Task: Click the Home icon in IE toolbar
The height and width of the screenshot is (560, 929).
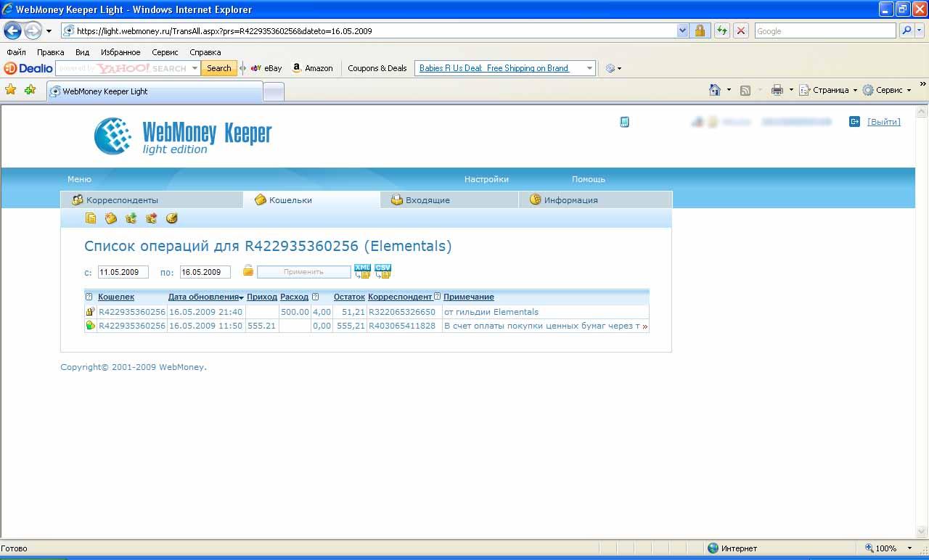Action: coord(715,90)
